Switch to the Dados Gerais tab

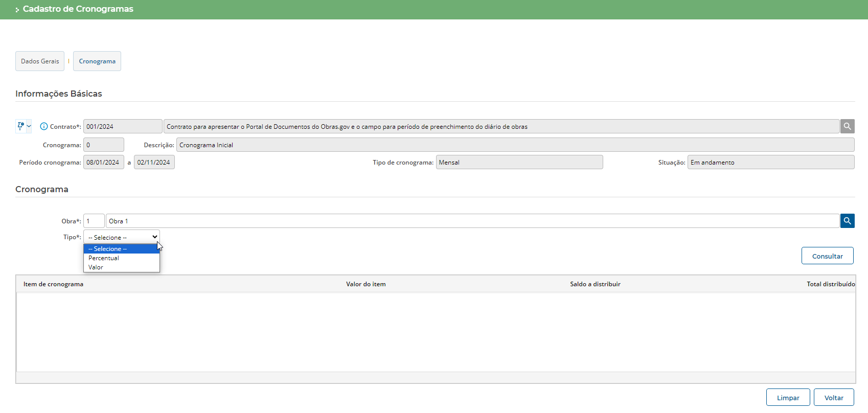40,61
